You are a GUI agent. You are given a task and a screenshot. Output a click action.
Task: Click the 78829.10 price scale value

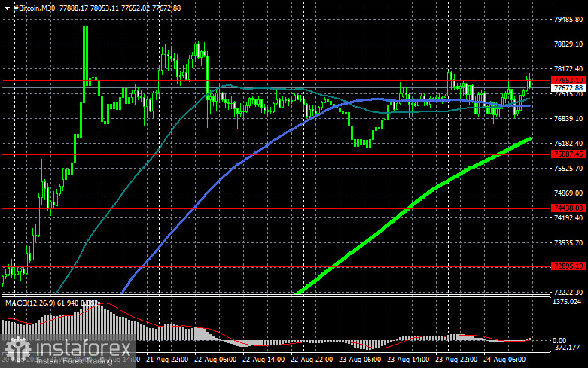[x=568, y=44]
